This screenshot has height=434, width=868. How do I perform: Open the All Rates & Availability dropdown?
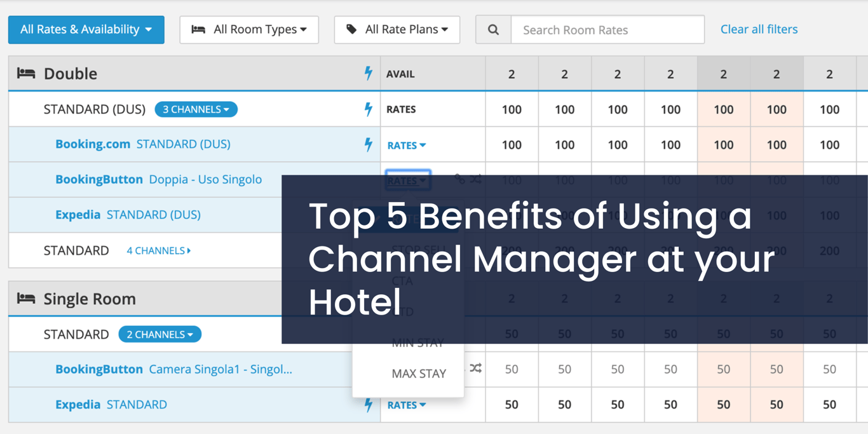(86, 29)
